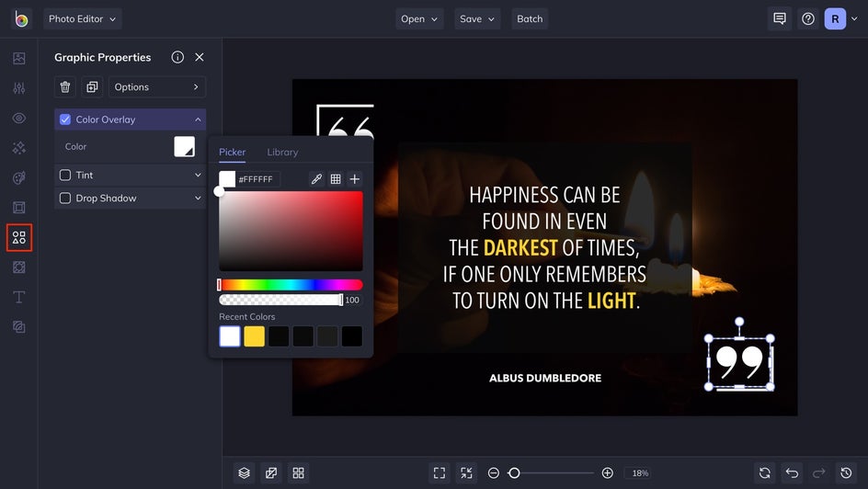This screenshot has height=489, width=868.
Task: Click the opacity value 100 field
Action: pos(352,300)
